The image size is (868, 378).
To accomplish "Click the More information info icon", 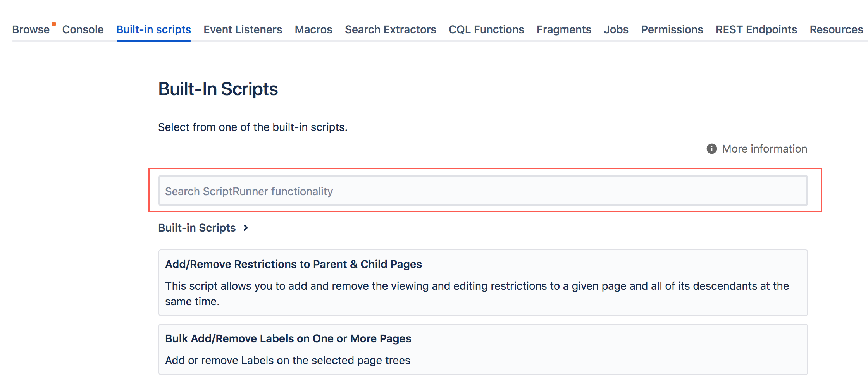I will pyautogui.click(x=712, y=149).
